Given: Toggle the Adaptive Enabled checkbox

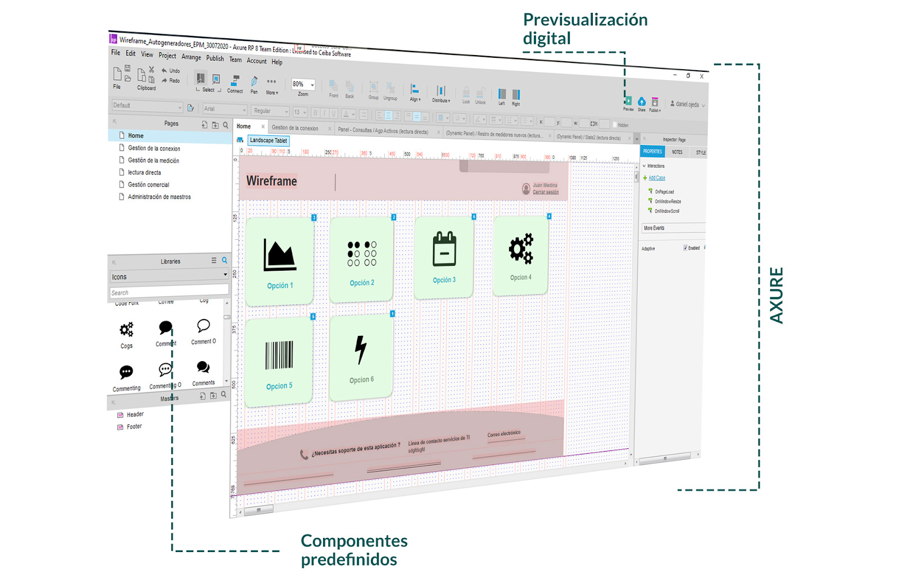Looking at the screenshot, I should click(x=685, y=248).
